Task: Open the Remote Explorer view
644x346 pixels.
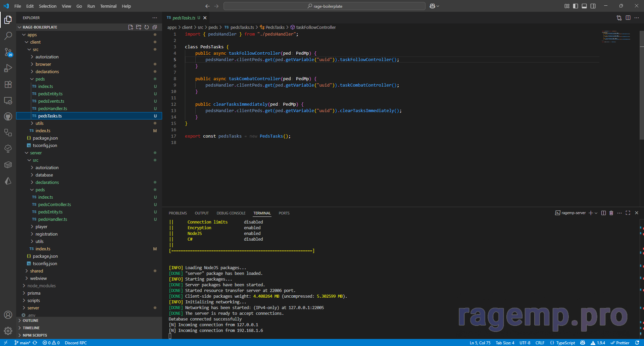Action: tap(8, 100)
